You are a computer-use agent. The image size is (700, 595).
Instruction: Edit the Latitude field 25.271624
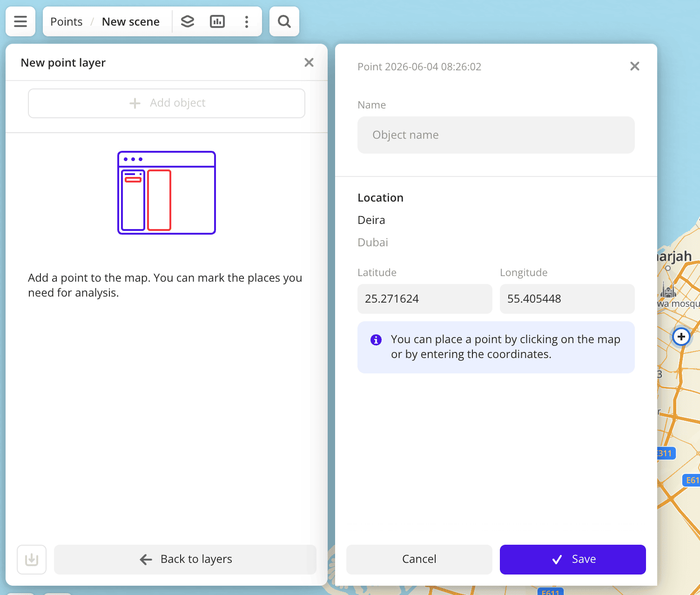425,299
